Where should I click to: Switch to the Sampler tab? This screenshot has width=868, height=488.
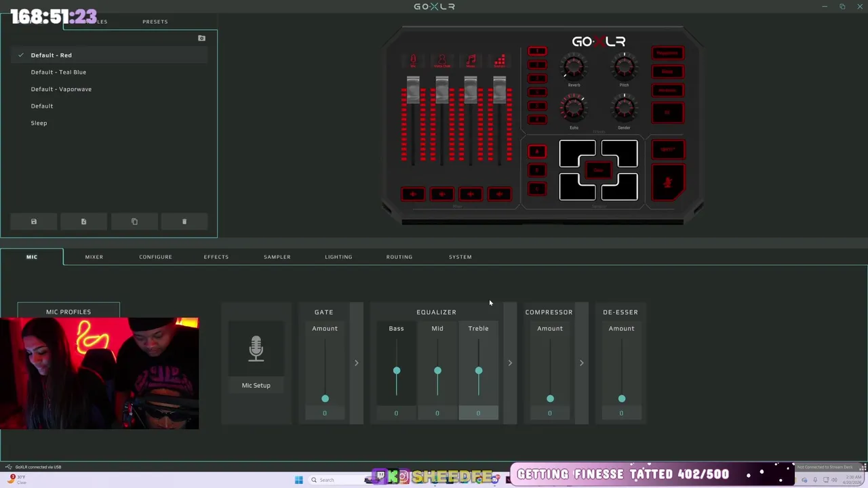pyautogui.click(x=277, y=257)
